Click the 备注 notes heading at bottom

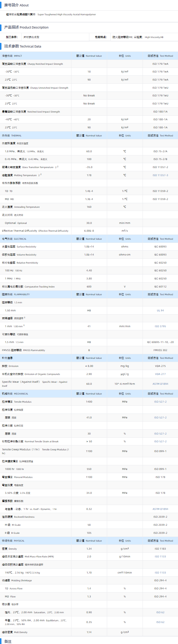point(8,641)
